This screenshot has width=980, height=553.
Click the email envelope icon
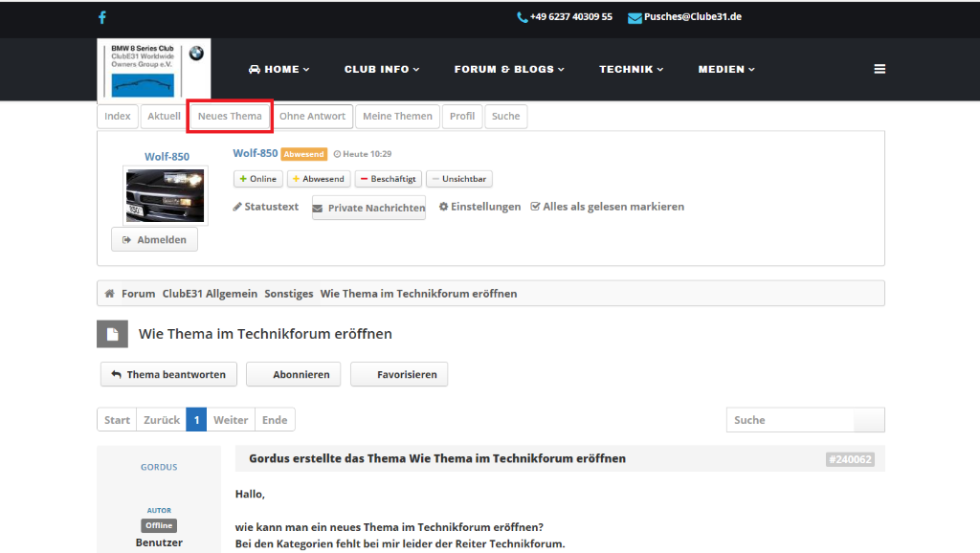coord(635,17)
